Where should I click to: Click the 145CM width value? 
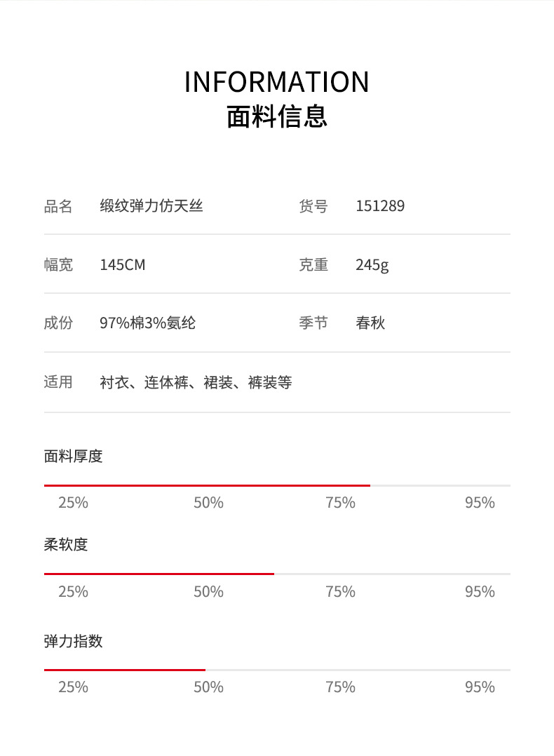pyautogui.click(x=123, y=265)
